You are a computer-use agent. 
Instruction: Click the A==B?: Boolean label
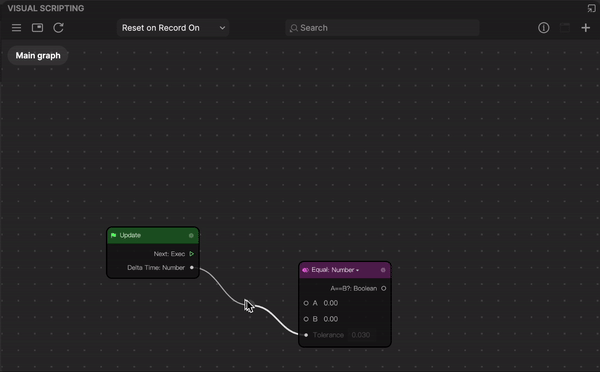click(x=354, y=289)
